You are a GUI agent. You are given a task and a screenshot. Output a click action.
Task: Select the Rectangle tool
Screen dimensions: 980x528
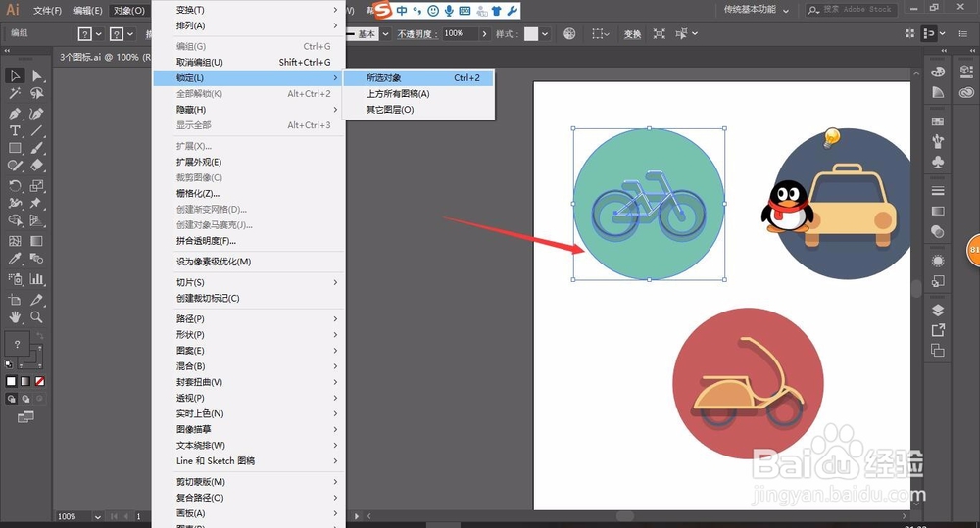15,149
